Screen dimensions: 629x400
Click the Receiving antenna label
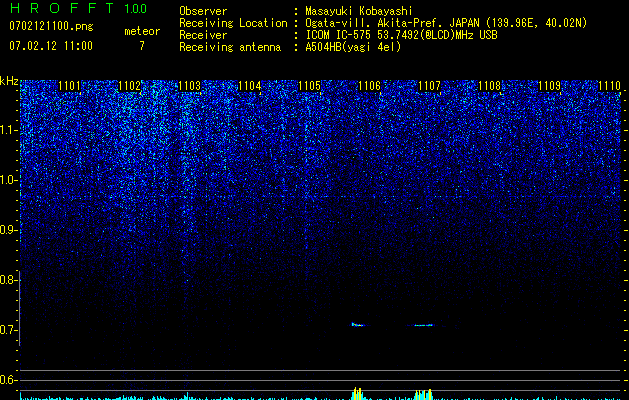click(x=230, y=47)
